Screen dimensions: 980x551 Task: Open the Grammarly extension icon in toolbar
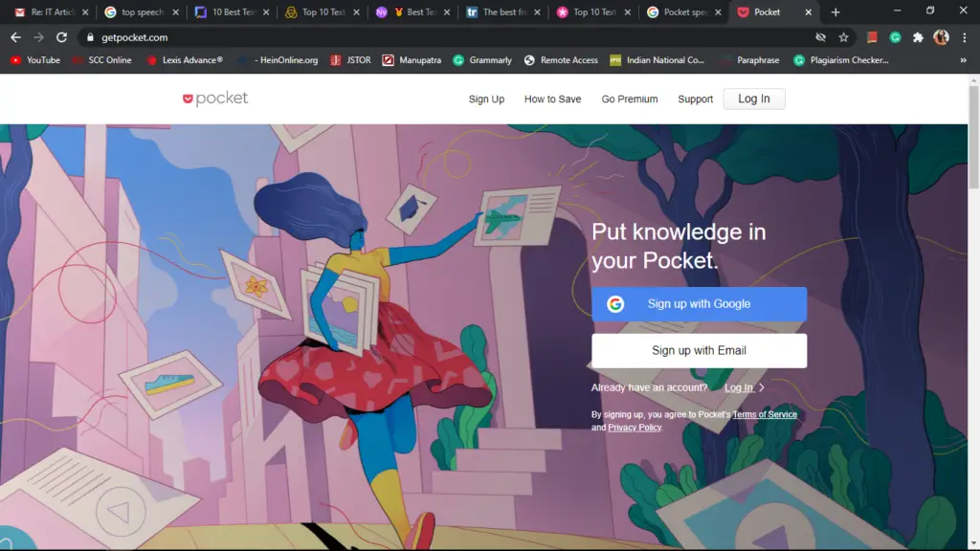(x=895, y=37)
